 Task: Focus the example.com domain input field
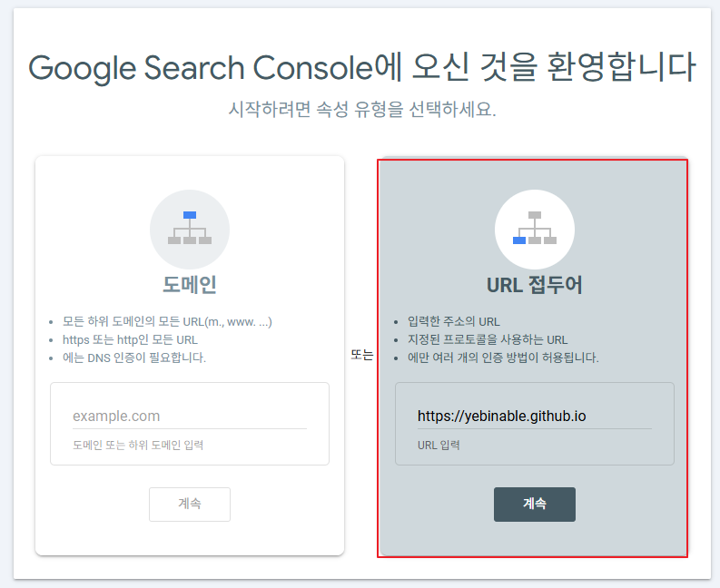tap(190, 416)
